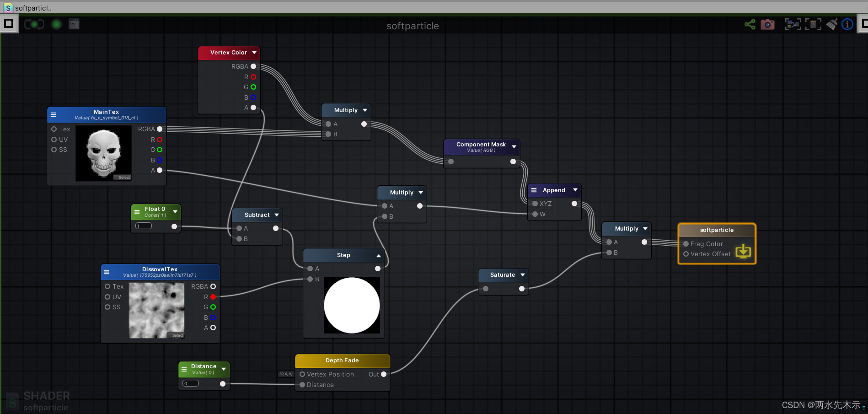Click the Vertex Color RGBA output port
868x414 pixels.
pyautogui.click(x=253, y=66)
